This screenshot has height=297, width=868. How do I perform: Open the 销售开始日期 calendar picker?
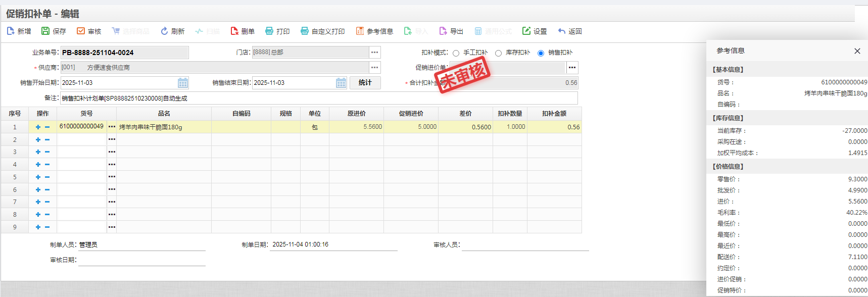(183, 83)
